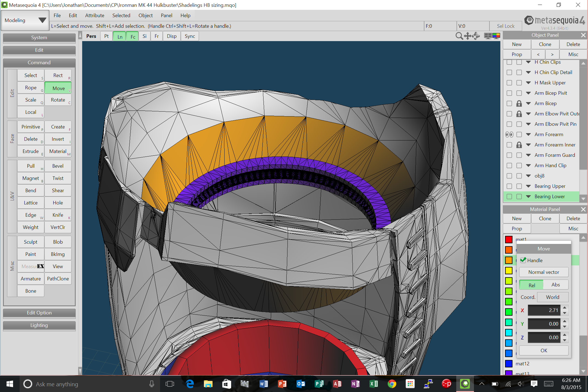
Task: Open PowerPoint from the taskbar
Action: coord(282,384)
